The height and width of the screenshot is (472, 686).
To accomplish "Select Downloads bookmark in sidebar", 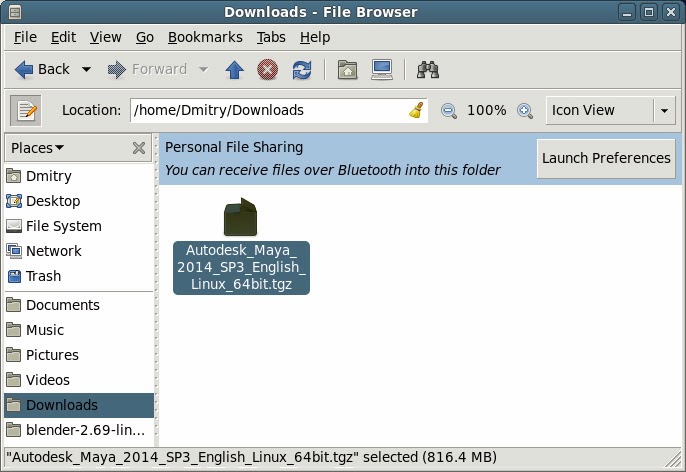I will [x=79, y=405].
